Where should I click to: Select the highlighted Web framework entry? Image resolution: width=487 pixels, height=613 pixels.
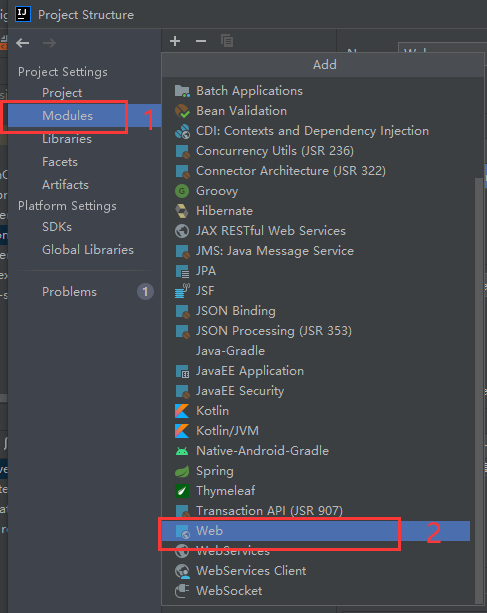point(316,531)
